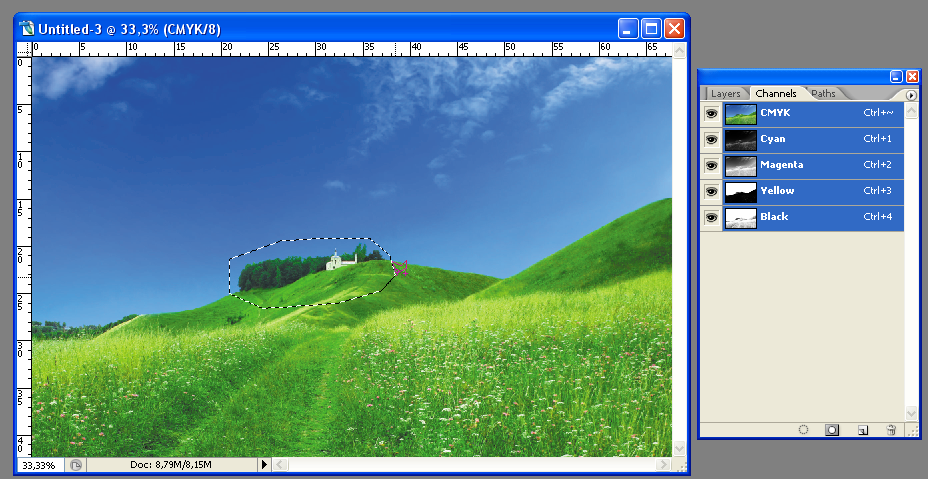Toggle visibility of the Cyan channel
928x479 pixels.
point(711,139)
